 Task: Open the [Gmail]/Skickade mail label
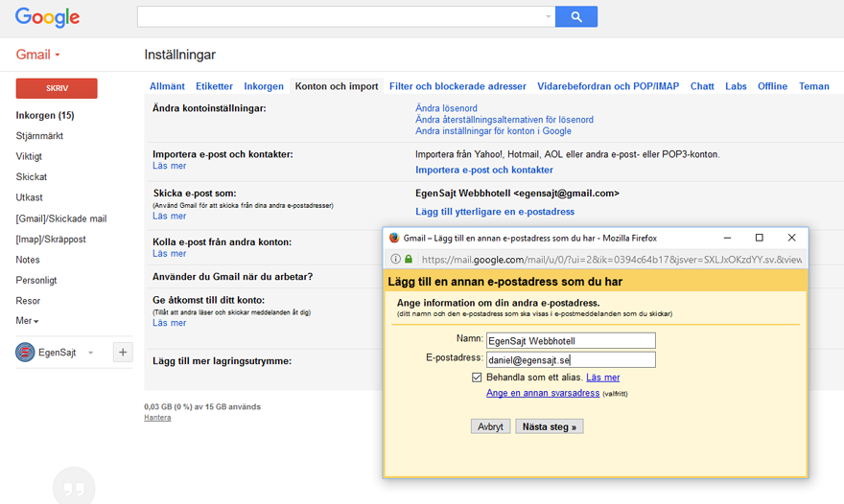click(60, 218)
